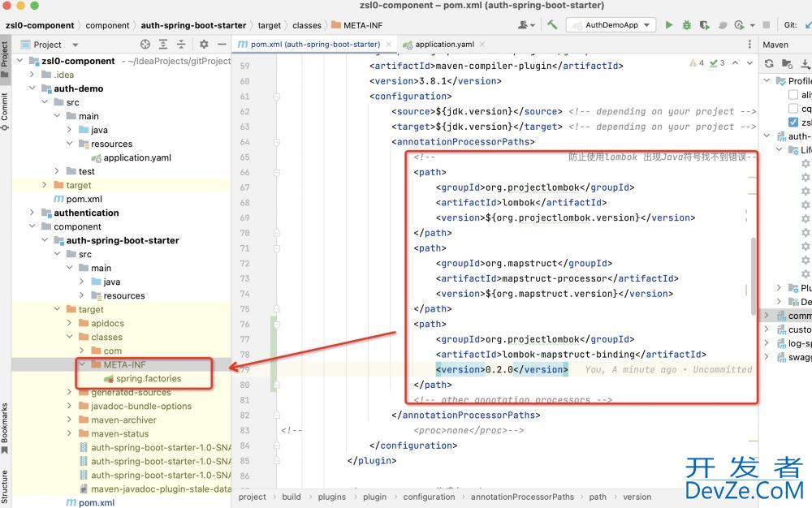Click line number 79 in the gutter
The image size is (812, 508).
click(244, 369)
